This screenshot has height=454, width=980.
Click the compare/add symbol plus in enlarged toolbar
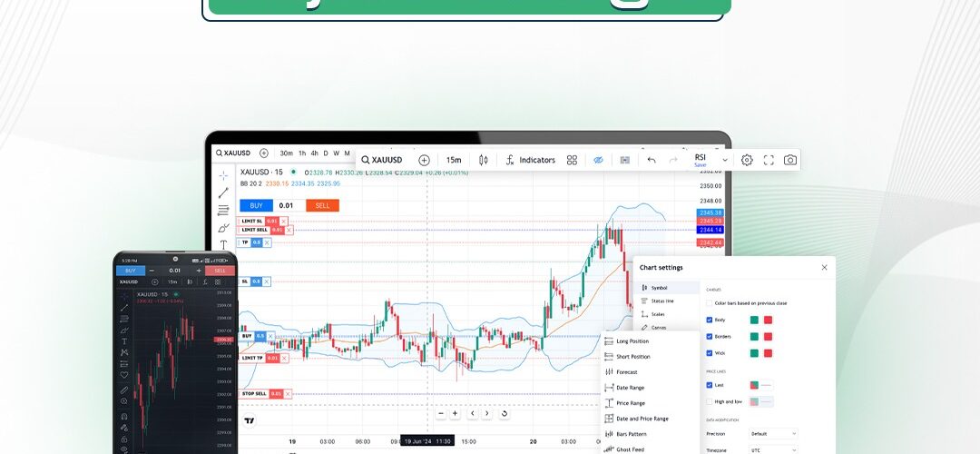(x=425, y=160)
